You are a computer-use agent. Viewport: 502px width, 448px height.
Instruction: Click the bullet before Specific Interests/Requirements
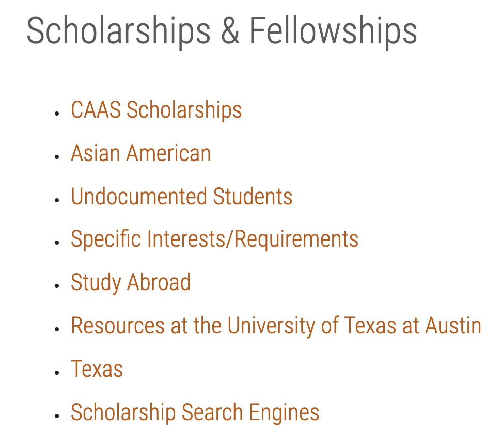(57, 243)
